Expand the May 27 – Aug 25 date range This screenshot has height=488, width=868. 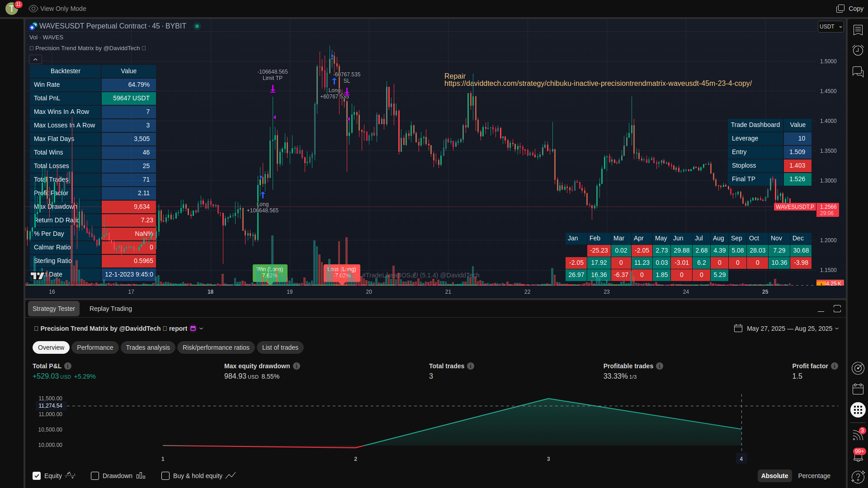793,328
